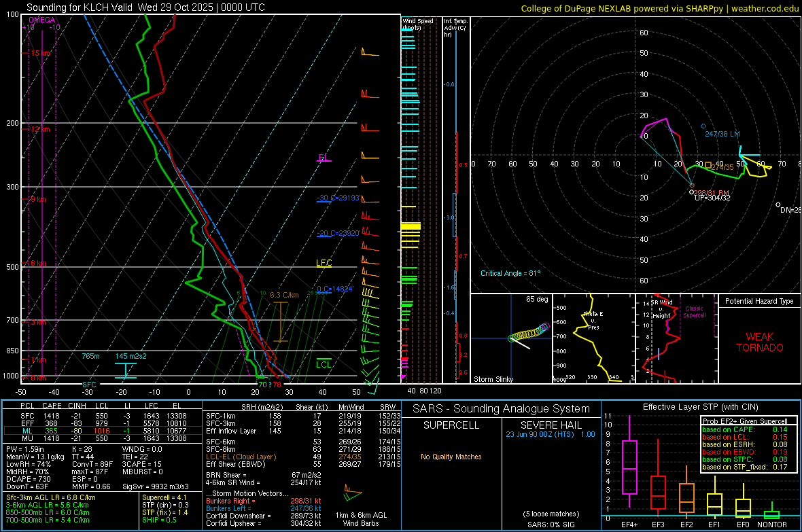This screenshot has height=532, width=802.
Task: Click the College of DuPage NEXLAB credit text
Action: point(660,8)
